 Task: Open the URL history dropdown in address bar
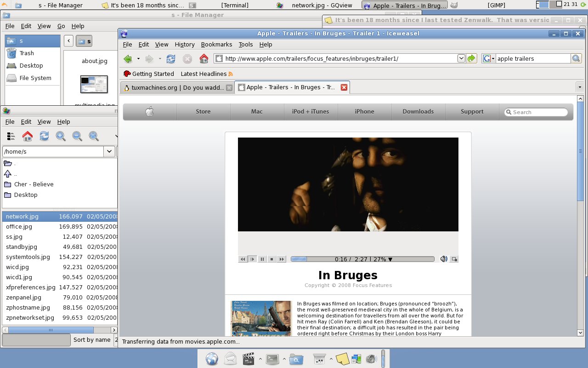click(x=461, y=58)
